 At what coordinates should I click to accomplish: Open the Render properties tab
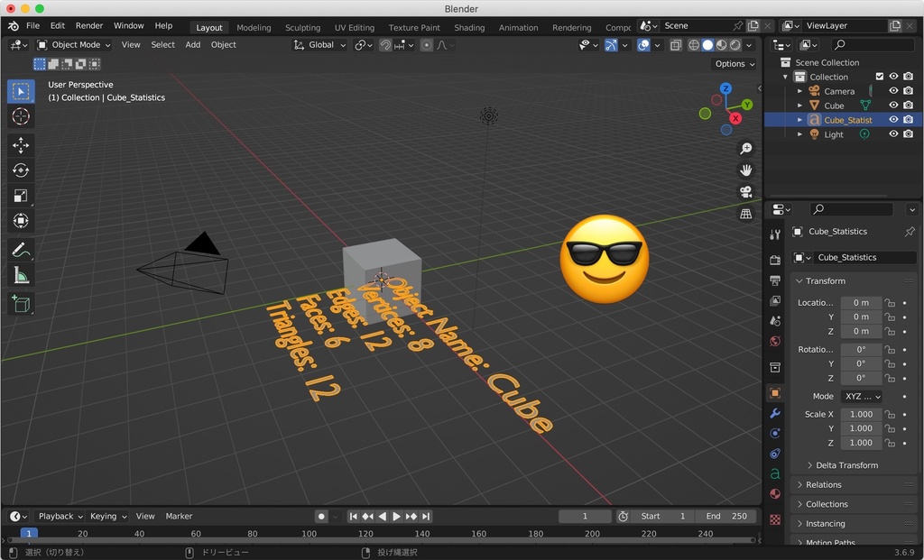[x=773, y=259]
